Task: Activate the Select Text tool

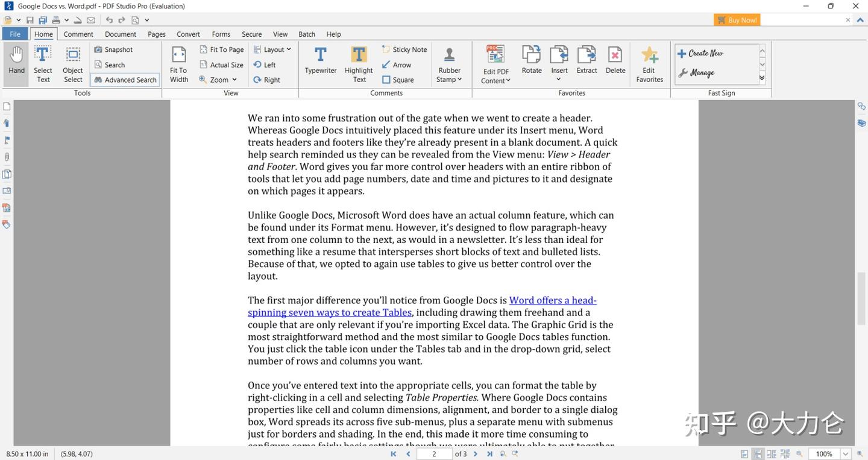Action: tap(43, 64)
